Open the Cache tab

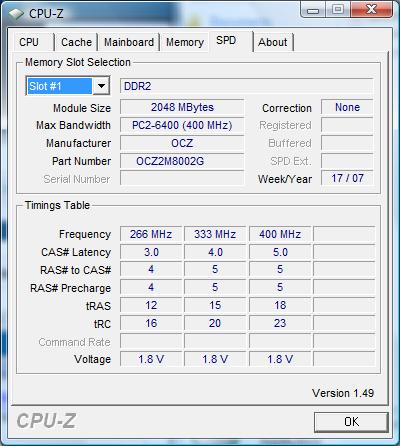76,42
